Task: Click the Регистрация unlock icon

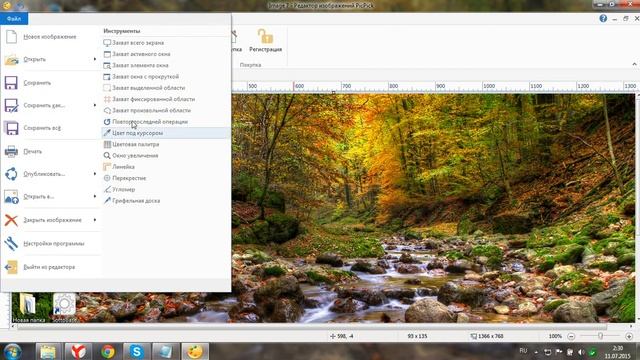Action: [x=265, y=36]
